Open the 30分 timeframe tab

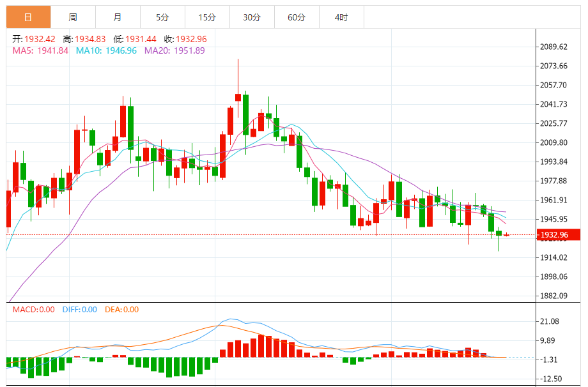[x=252, y=17]
